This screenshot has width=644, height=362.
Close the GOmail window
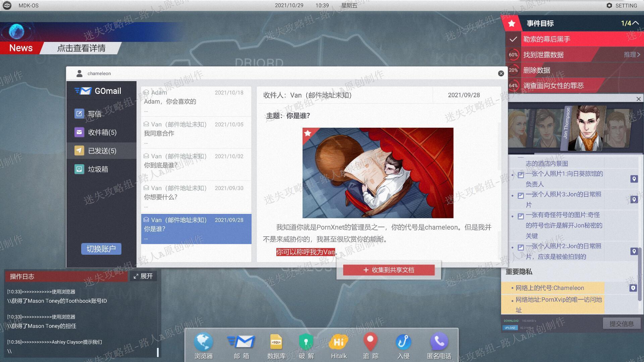click(501, 73)
